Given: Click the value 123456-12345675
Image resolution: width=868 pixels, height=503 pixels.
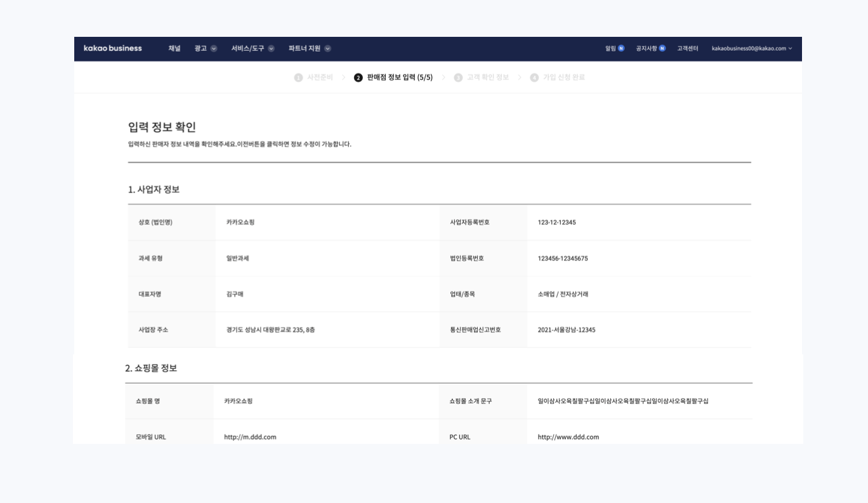Looking at the screenshot, I should (x=563, y=258).
